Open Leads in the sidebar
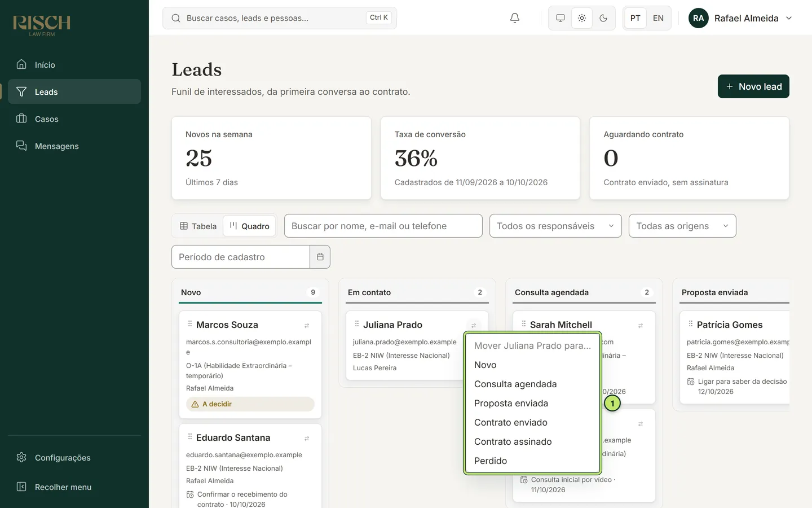The height and width of the screenshot is (508, 812). [x=74, y=91]
